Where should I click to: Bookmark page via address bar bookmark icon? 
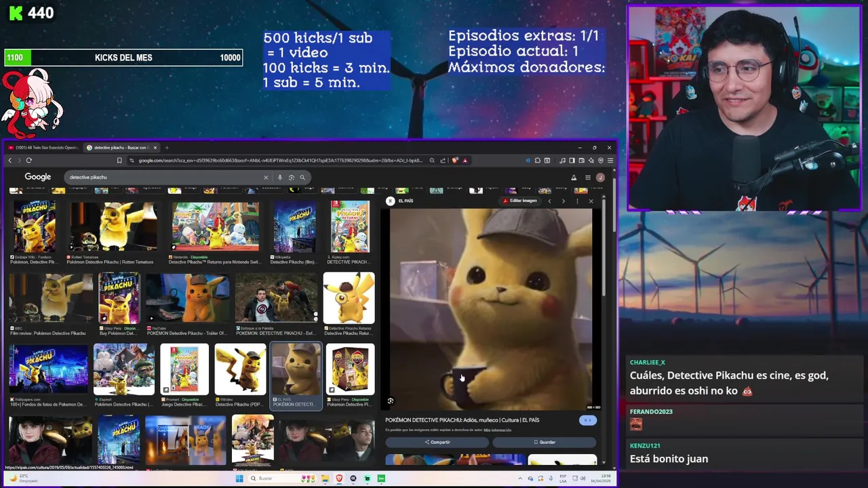(119, 160)
